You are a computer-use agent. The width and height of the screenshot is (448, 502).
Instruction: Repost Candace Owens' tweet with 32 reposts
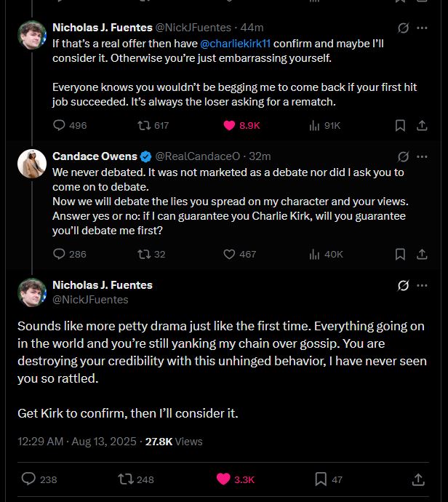pos(145,254)
